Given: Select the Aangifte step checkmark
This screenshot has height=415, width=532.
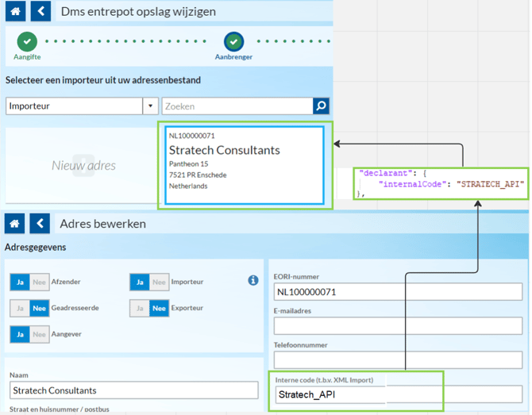Looking at the screenshot, I should (27, 41).
